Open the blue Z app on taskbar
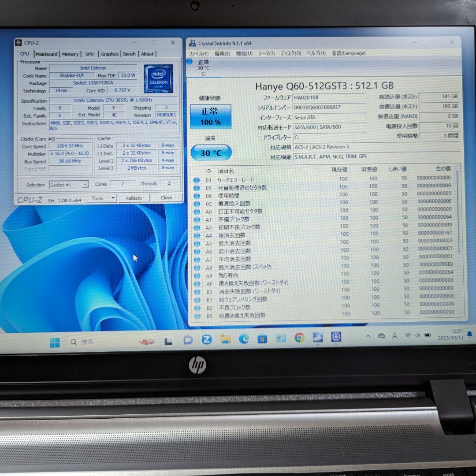The height and width of the screenshot is (476, 476). tap(207, 339)
